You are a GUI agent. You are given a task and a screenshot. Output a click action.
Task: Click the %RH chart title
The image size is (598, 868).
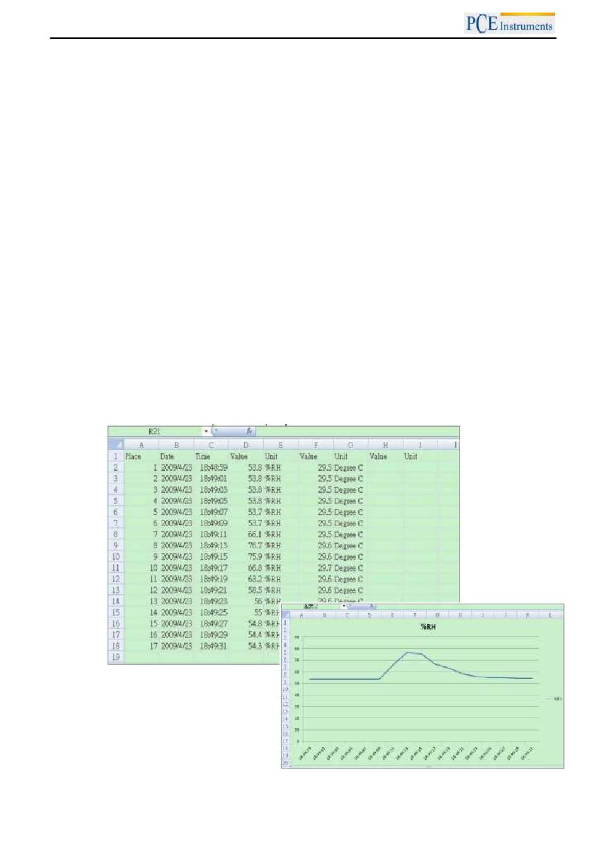pyautogui.click(x=428, y=627)
